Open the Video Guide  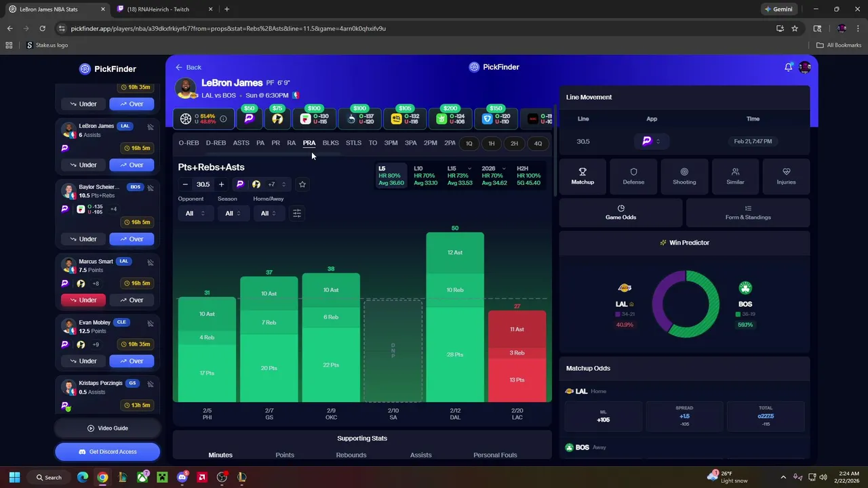click(107, 428)
